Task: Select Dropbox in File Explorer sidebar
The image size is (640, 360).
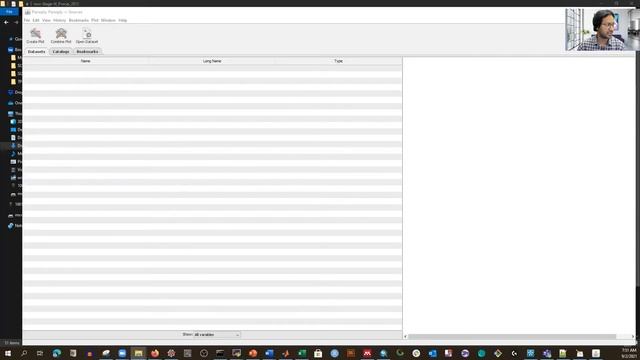Action: (16, 93)
